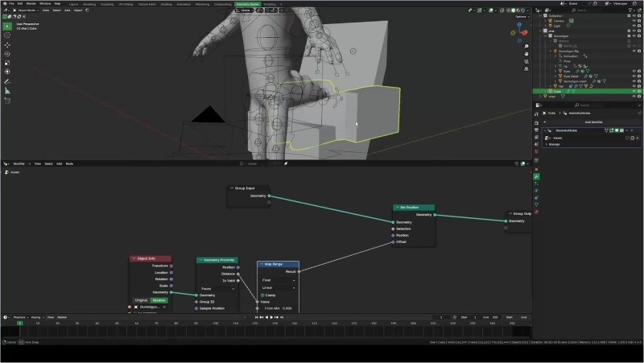
Task: Activate the Rotate tool
Action: point(8,54)
